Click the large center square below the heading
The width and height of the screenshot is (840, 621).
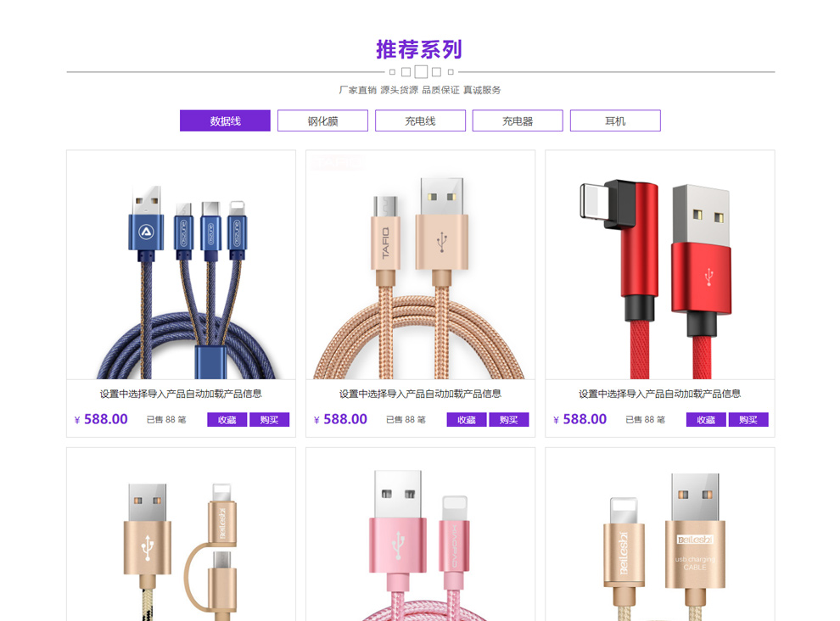point(421,72)
